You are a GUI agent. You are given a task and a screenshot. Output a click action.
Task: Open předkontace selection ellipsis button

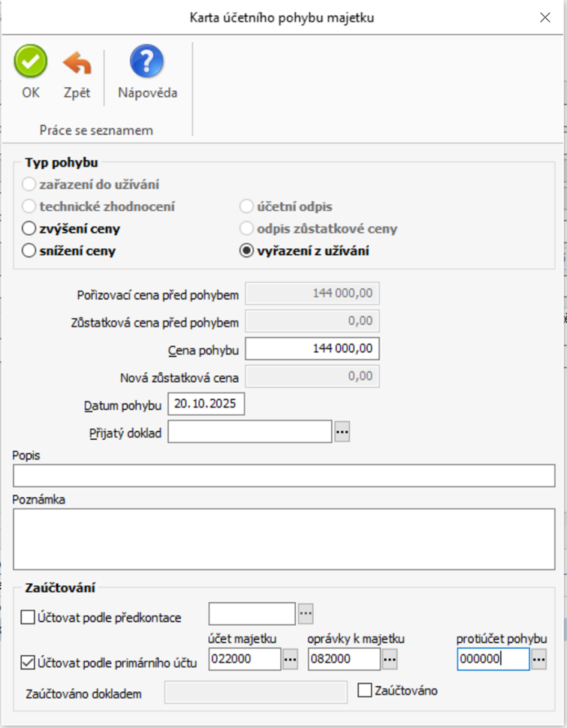pyautogui.click(x=306, y=614)
